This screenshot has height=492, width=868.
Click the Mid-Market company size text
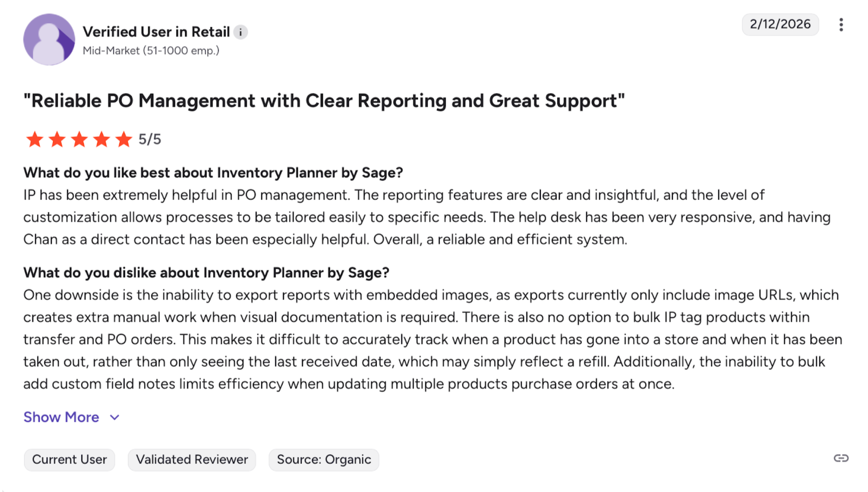pyautogui.click(x=151, y=51)
